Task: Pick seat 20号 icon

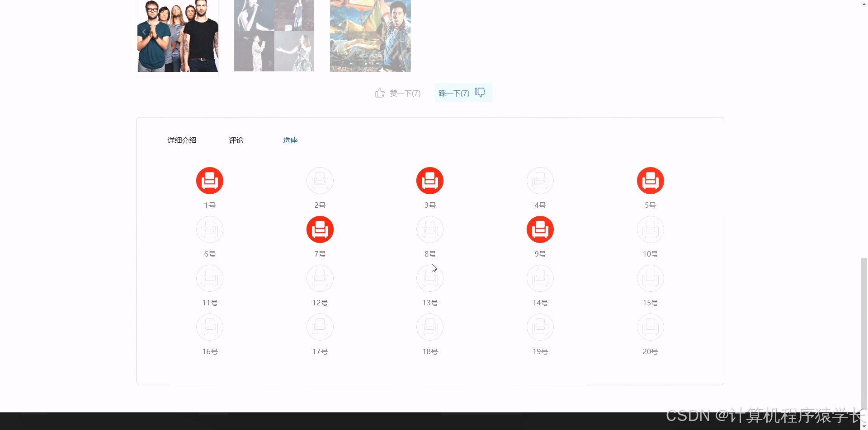Action: coord(651,327)
